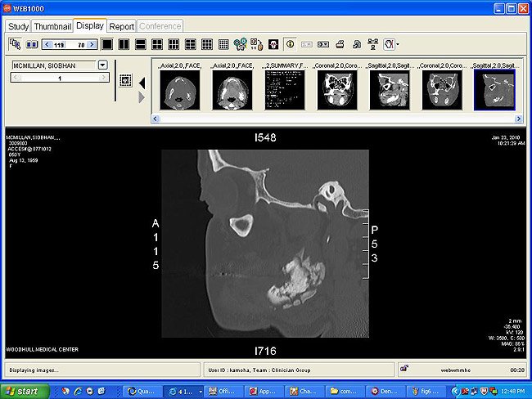
Task: Open the patient name MCMILLAN, SIOBHAN dropdown
Action: point(103,65)
